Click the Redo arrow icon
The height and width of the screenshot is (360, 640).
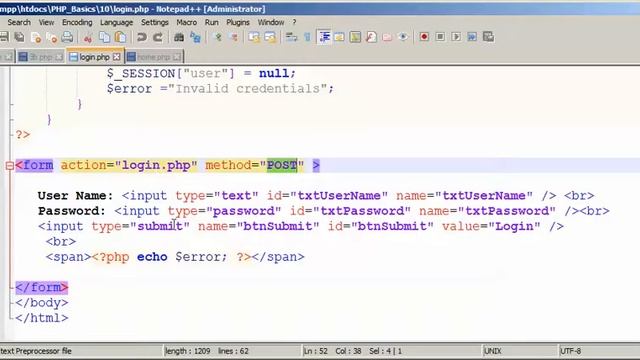(158, 37)
